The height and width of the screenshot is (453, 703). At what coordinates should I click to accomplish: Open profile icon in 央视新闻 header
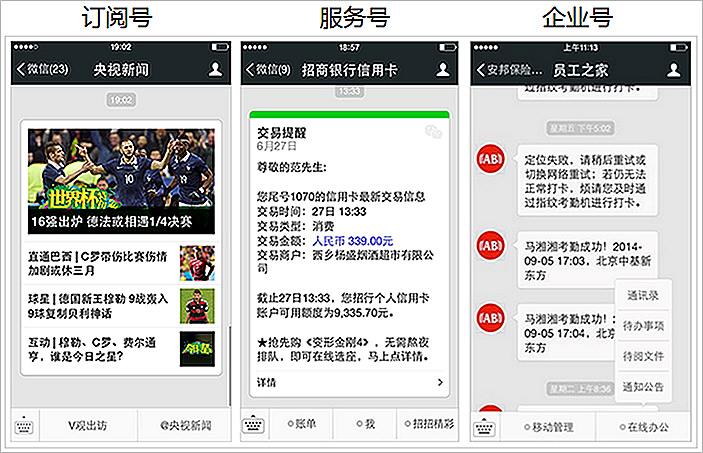215,69
